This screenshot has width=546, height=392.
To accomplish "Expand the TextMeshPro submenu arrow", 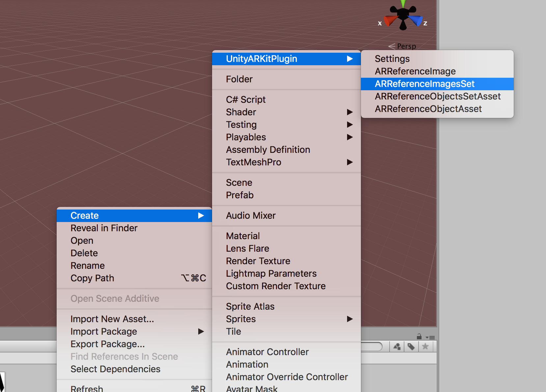I will tap(350, 162).
